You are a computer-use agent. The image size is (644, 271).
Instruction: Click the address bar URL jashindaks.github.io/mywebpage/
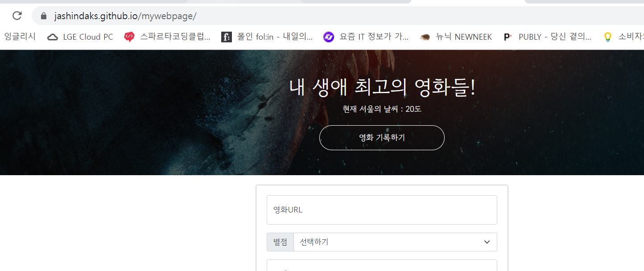tap(125, 16)
